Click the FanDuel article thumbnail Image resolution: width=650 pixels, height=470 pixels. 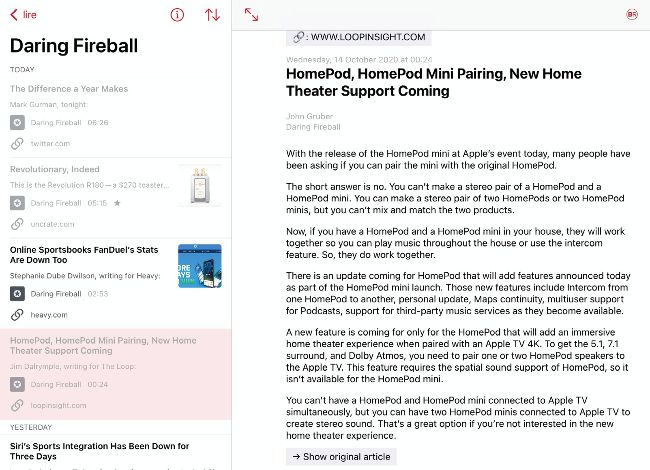pos(200,266)
